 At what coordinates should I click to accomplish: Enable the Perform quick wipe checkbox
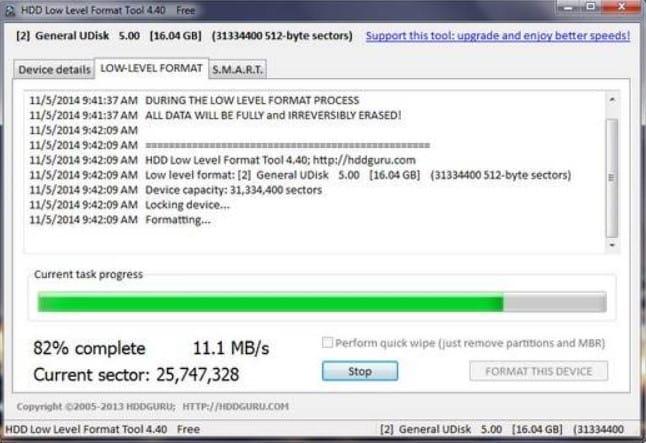(x=327, y=343)
